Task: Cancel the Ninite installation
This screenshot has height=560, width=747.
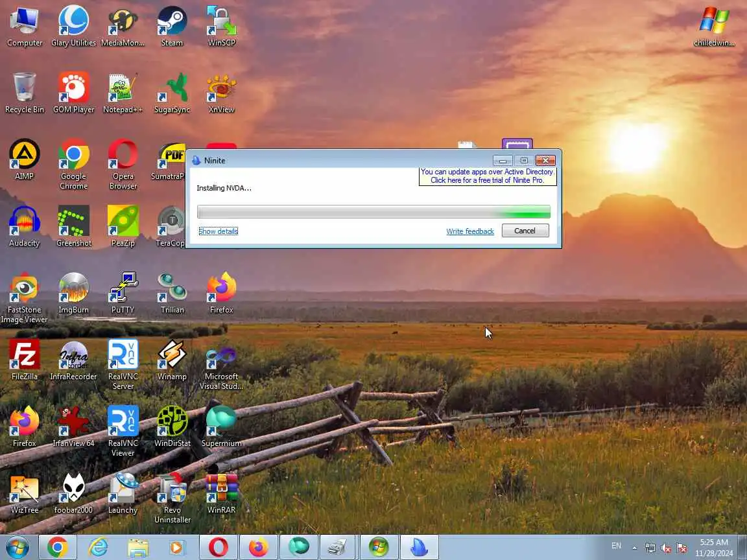Action: click(525, 231)
